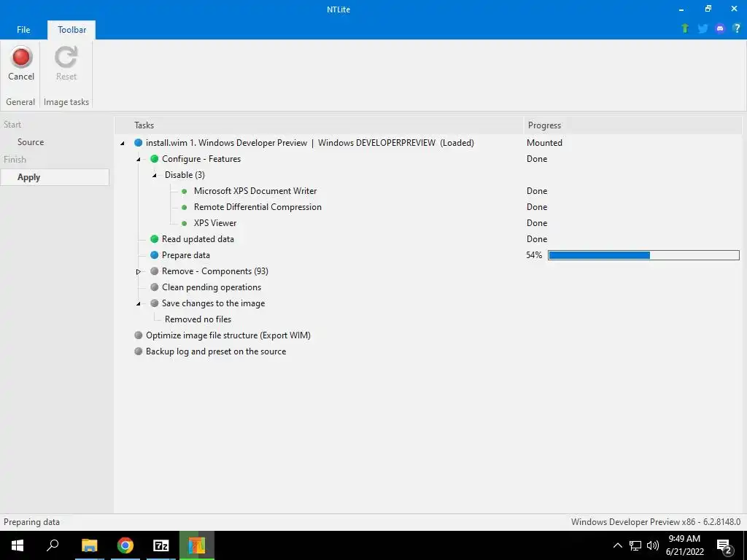
Task: Click Preparing data status bar text
Action: (31, 522)
